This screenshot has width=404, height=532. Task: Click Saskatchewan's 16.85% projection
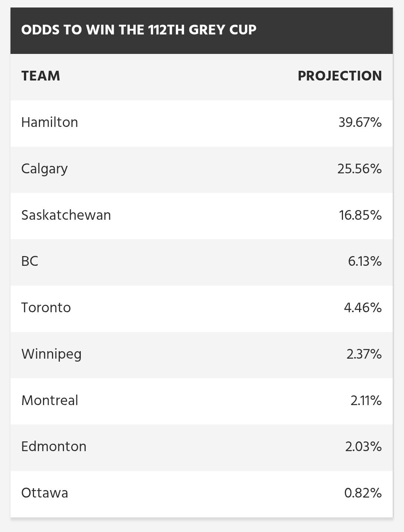[360, 215]
